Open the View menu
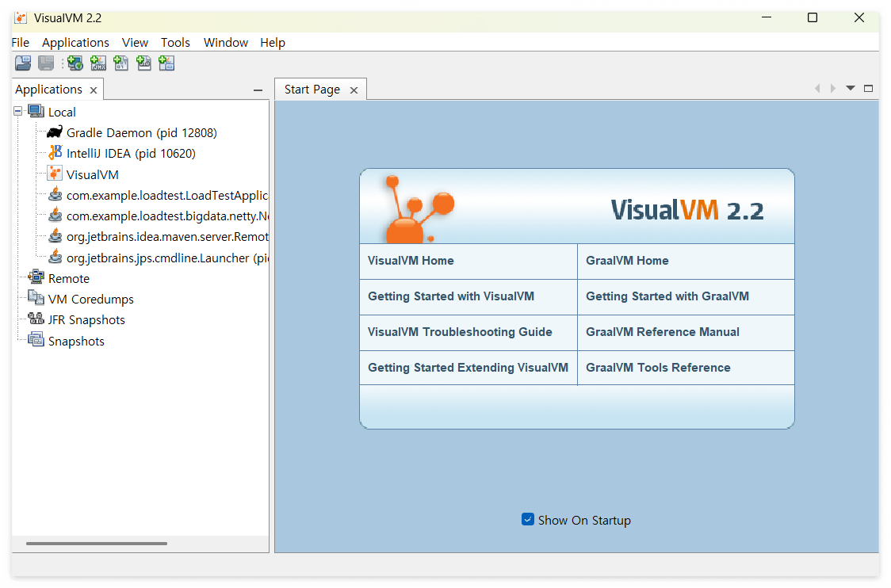 pyautogui.click(x=135, y=43)
